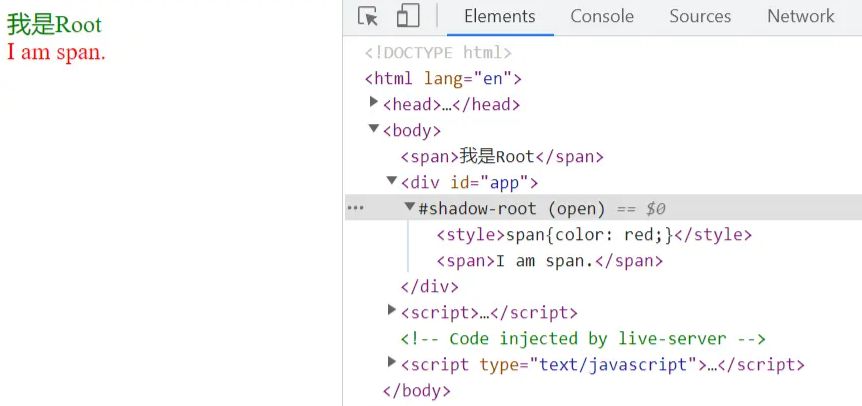This screenshot has height=406, width=862.
Task: Expand the first script element
Action: pyautogui.click(x=392, y=311)
